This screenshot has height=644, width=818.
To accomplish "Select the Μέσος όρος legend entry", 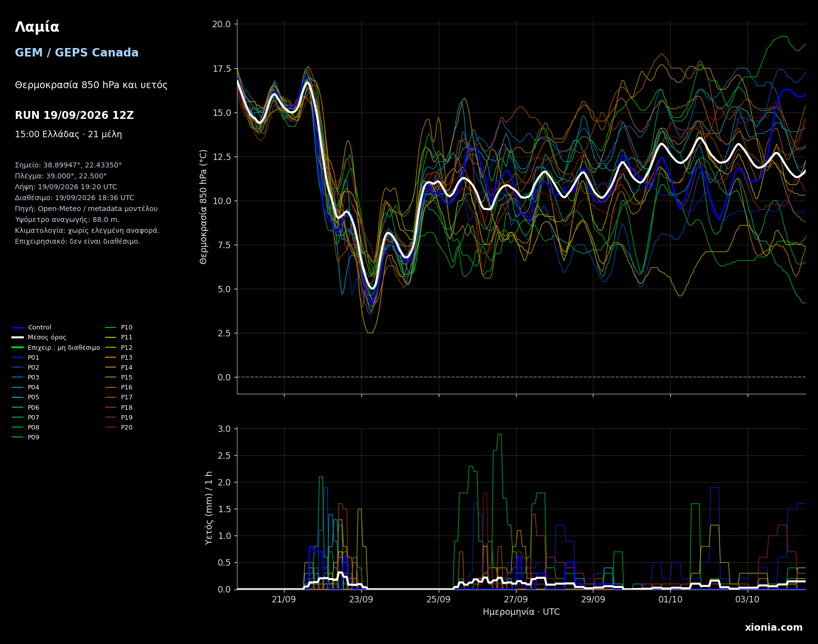I will (x=39, y=337).
